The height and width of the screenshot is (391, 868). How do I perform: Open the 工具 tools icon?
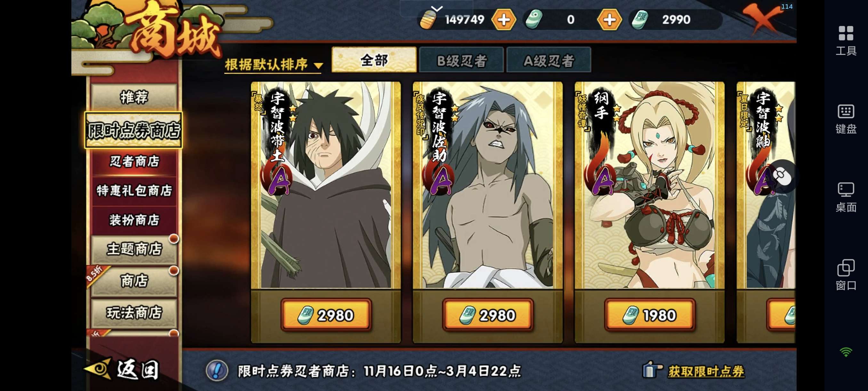pos(846,40)
